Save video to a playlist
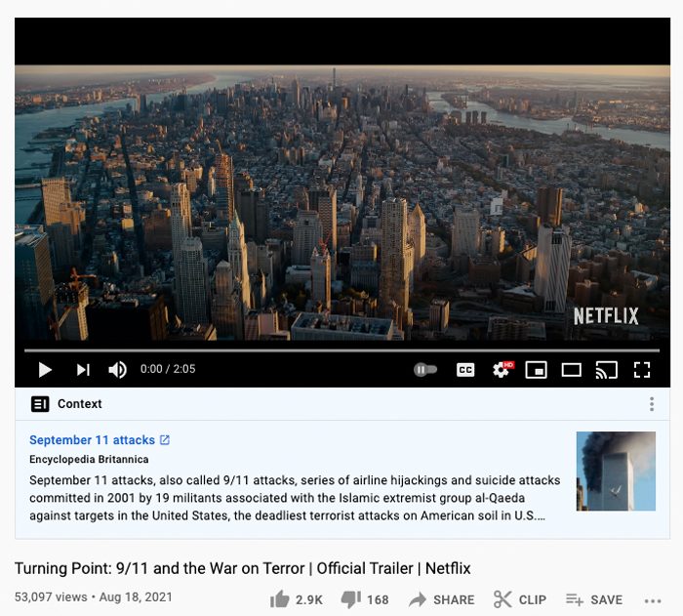Image resolution: width=683 pixels, height=616 pixels. [594, 599]
